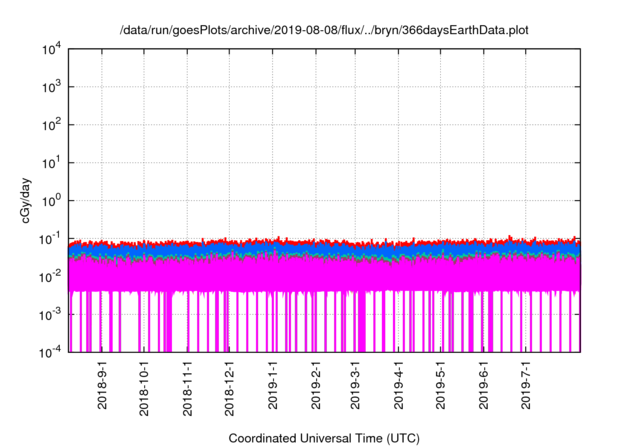The width and height of the screenshot is (640, 448).
Task: Click the cGy/day y-axis label
Action: tap(26, 200)
